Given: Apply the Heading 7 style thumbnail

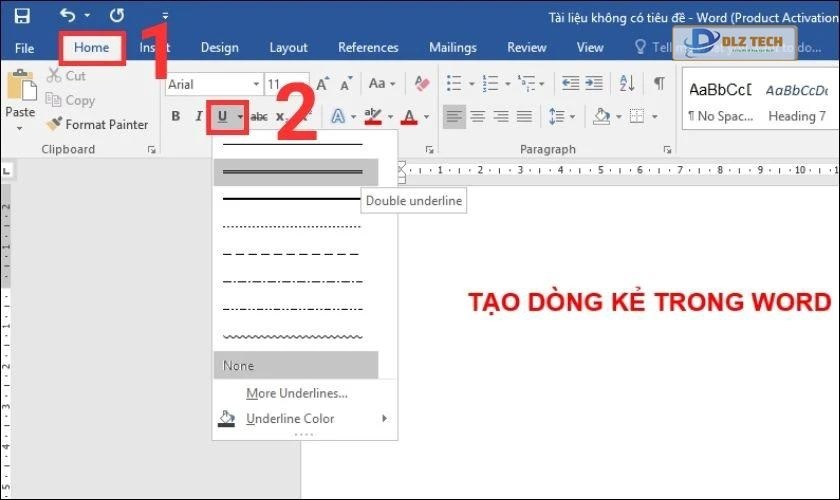Looking at the screenshot, I should pyautogui.click(x=796, y=100).
